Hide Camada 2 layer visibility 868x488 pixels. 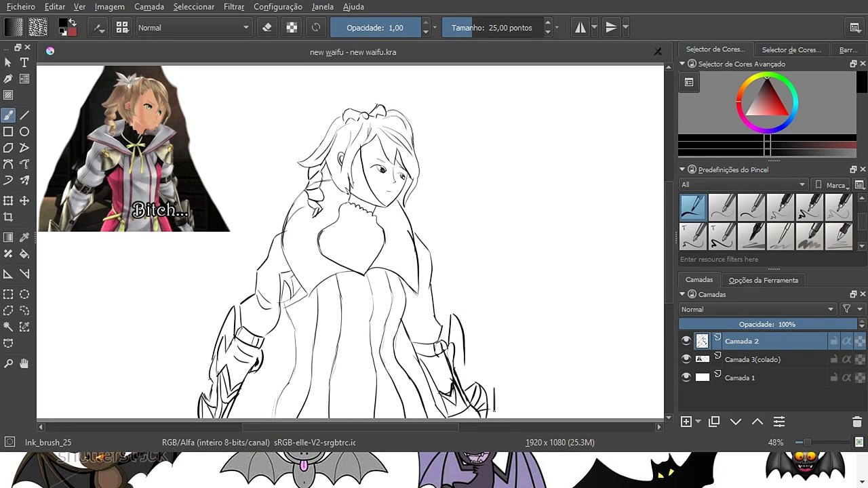click(x=686, y=341)
